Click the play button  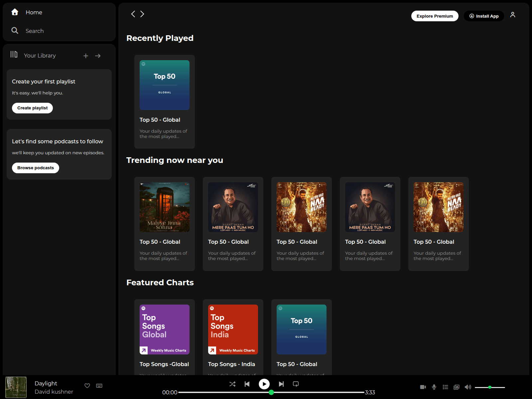tap(264, 384)
